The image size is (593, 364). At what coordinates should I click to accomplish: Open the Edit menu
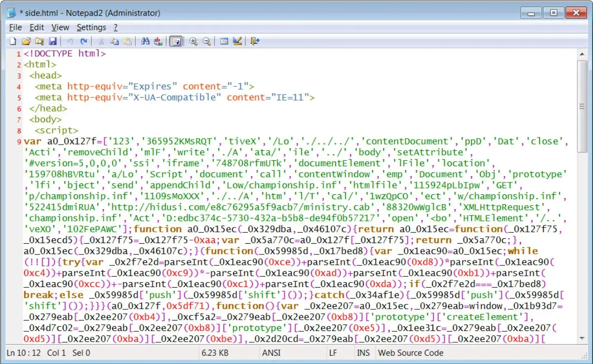pyautogui.click(x=37, y=28)
